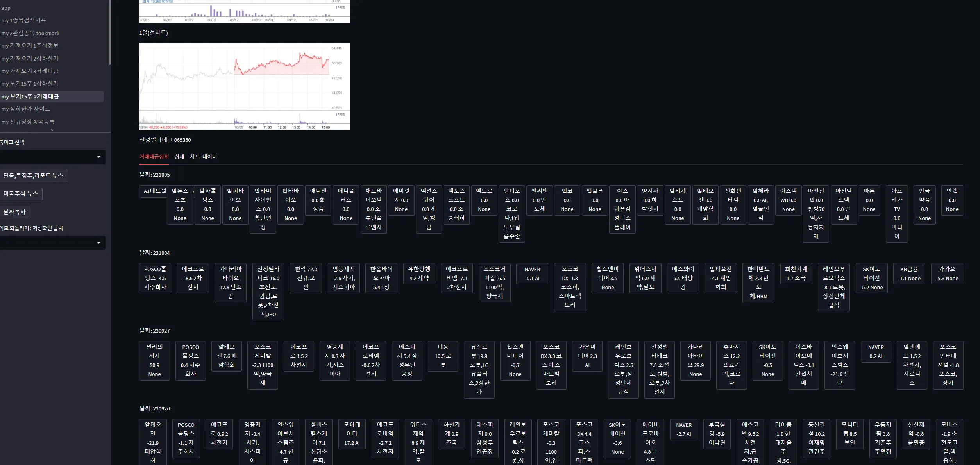Click 동신건설 10.2 button
The image size is (980, 465).
[x=817, y=438]
